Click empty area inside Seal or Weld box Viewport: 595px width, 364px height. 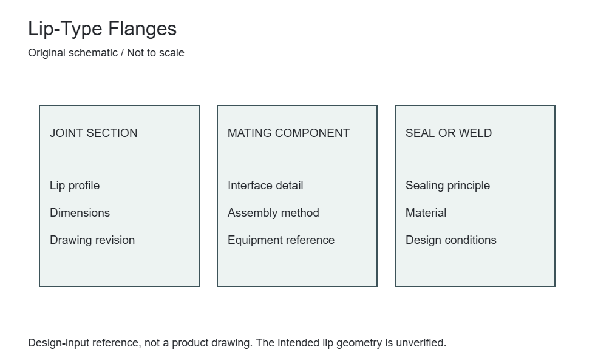(475, 266)
